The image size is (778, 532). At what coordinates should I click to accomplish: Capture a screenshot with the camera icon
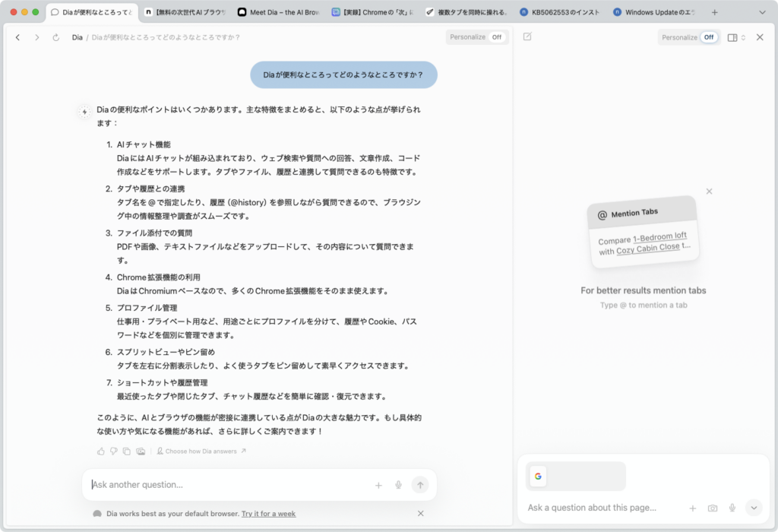(x=713, y=508)
